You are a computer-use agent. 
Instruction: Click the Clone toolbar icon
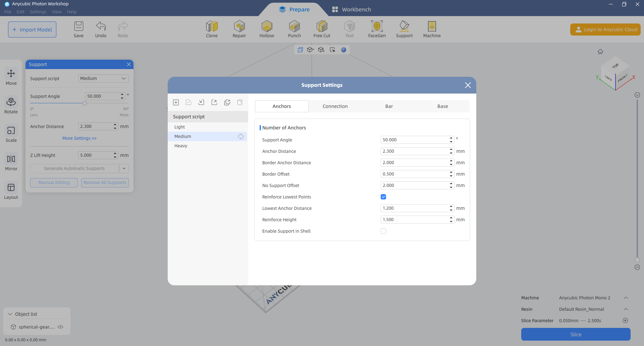[212, 29]
